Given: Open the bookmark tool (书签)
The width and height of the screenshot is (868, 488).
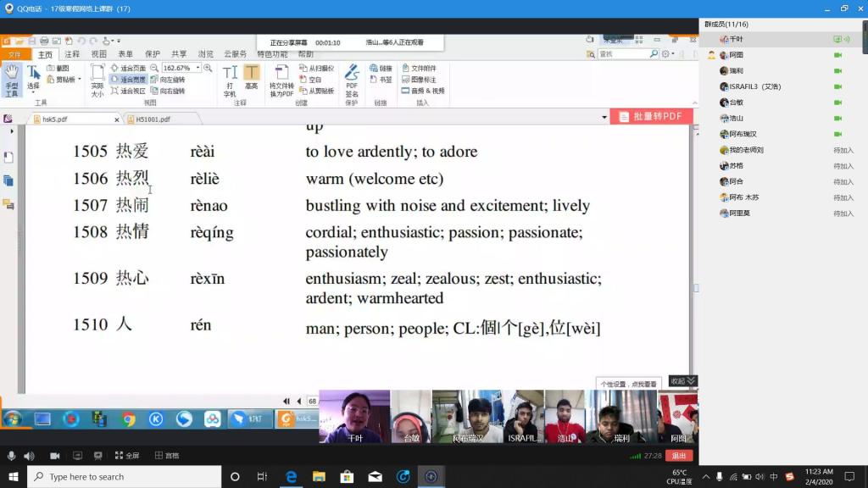Looking at the screenshot, I should pos(381,80).
